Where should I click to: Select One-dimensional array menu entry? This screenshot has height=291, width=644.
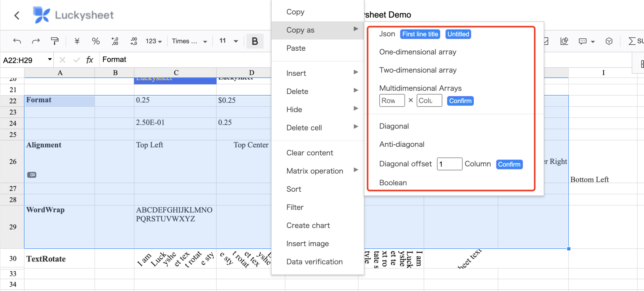point(418,52)
